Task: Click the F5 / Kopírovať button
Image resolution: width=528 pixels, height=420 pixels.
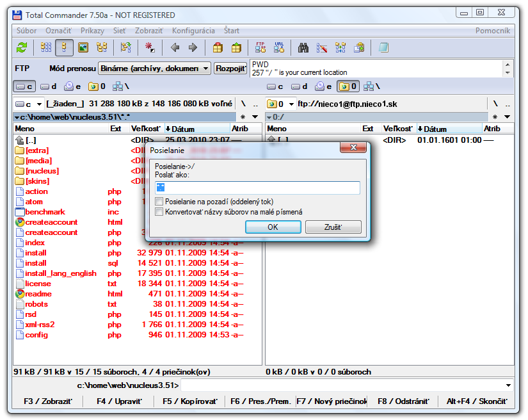Action: point(190,401)
